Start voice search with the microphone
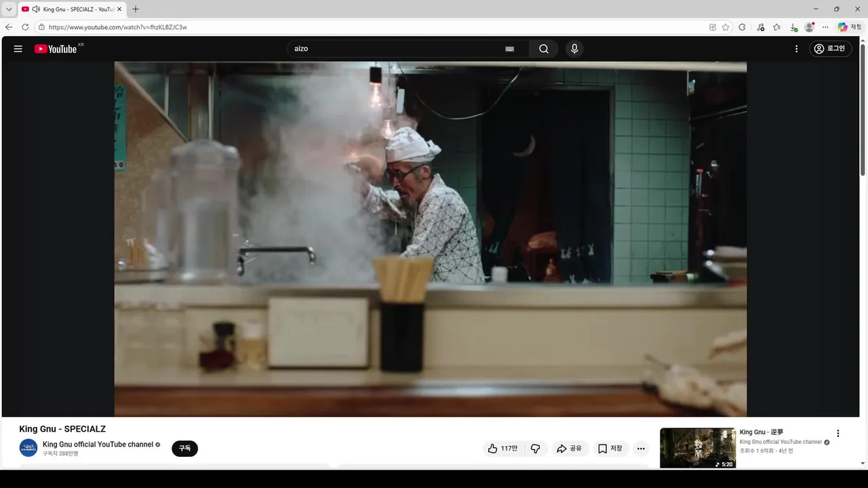Screen dimensions: 868x488 [x=574, y=49]
